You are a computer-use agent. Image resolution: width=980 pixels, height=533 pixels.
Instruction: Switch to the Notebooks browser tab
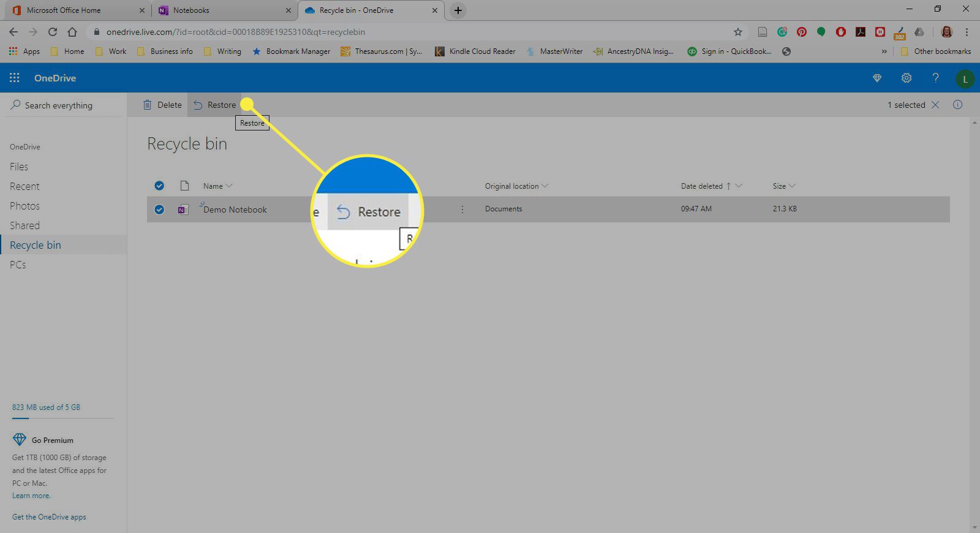pyautogui.click(x=224, y=10)
